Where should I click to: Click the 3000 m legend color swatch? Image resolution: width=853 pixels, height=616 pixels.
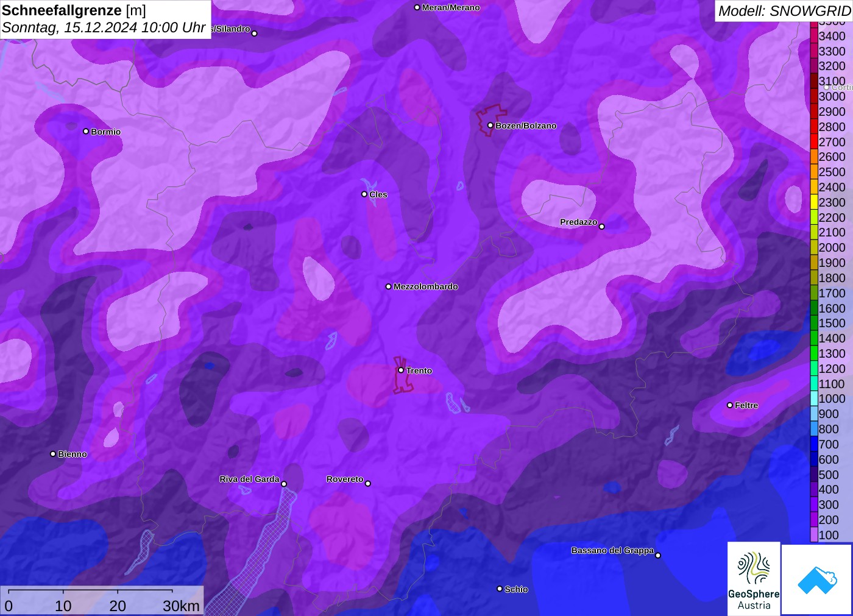click(x=814, y=96)
